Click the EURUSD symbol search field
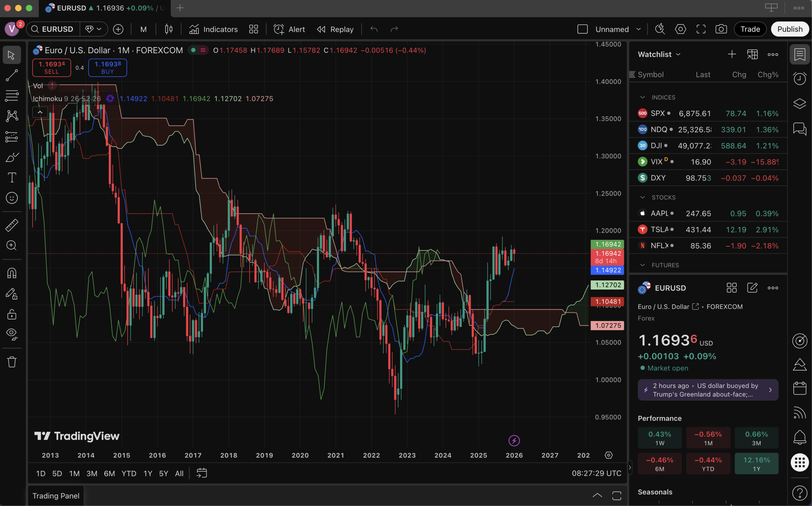The height and width of the screenshot is (506, 812). click(57, 29)
